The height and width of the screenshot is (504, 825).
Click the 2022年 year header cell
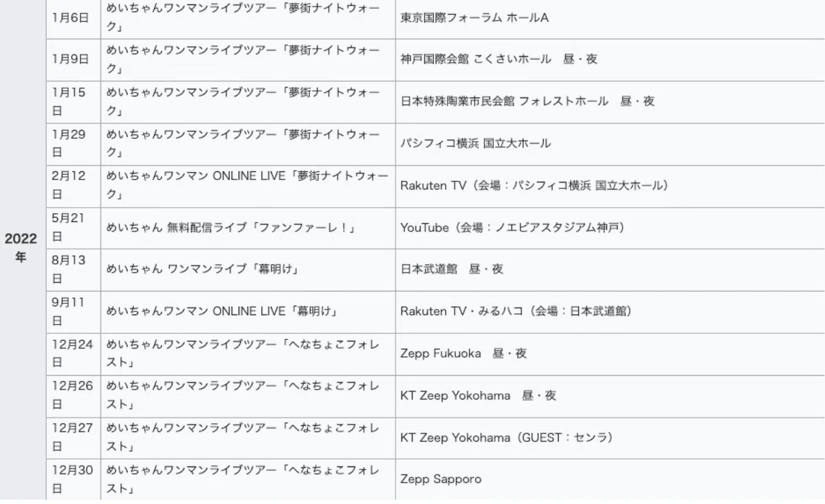click(x=23, y=248)
